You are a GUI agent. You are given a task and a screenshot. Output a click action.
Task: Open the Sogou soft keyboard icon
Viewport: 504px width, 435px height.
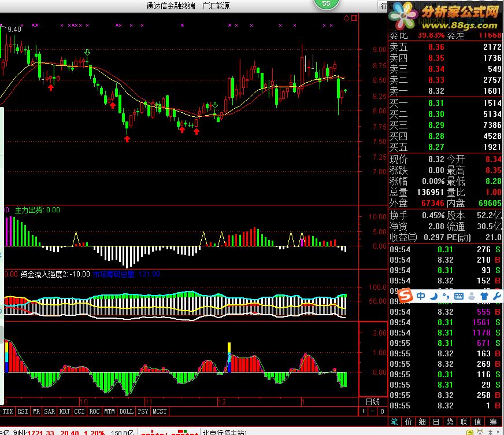[x=459, y=296]
